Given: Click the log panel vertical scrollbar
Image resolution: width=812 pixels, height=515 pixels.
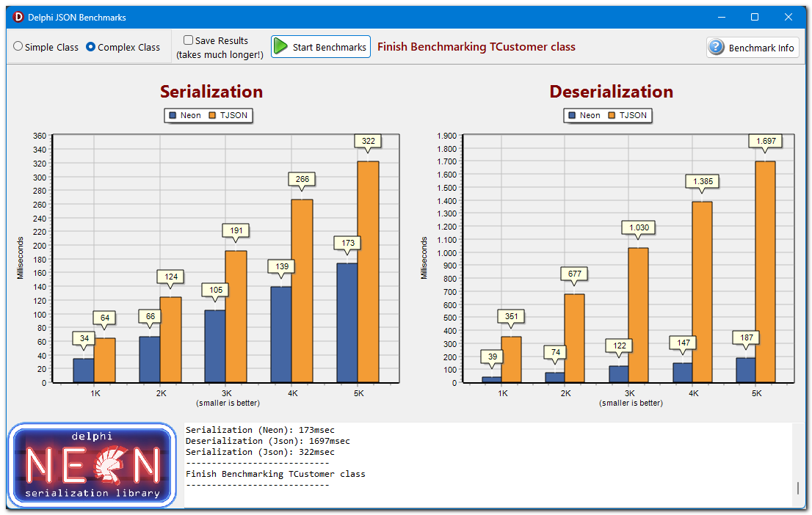Looking at the screenshot, I should (x=798, y=465).
